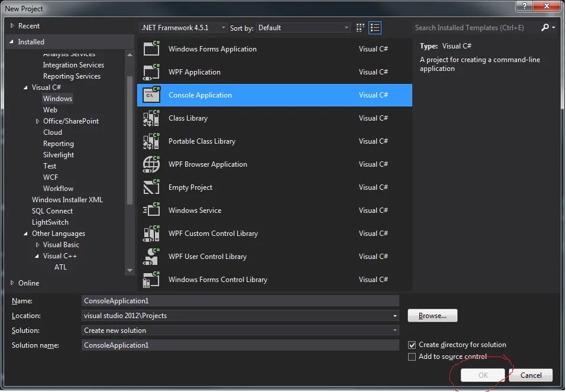Select the LightSwitch category
This screenshot has height=392, width=566.
[50, 222]
